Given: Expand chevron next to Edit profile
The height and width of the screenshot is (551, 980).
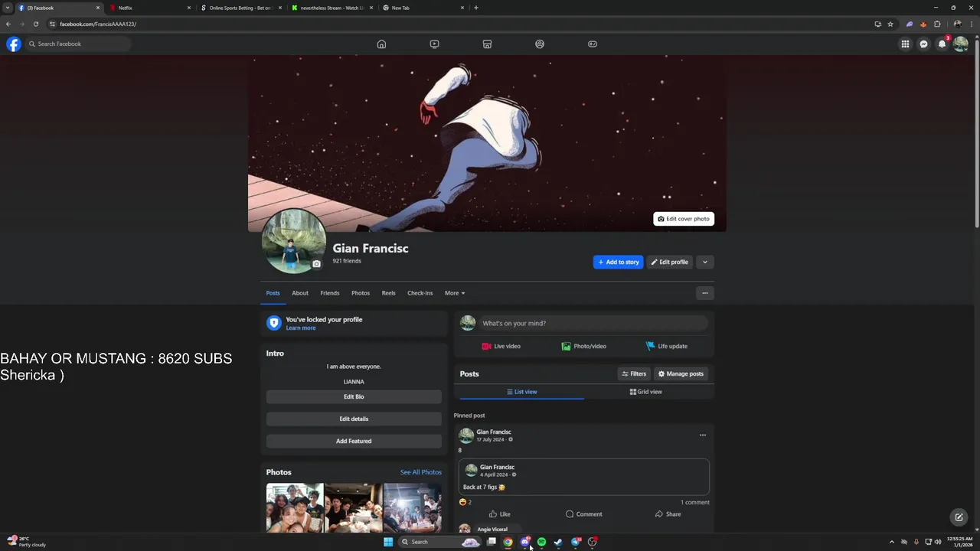Looking at the screenshot, I should tap(705, 262).
